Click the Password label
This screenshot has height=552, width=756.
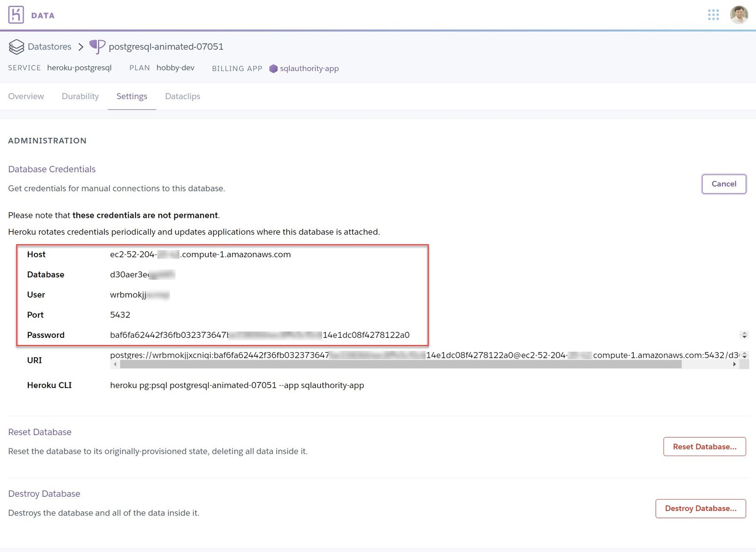coord(45,335)
